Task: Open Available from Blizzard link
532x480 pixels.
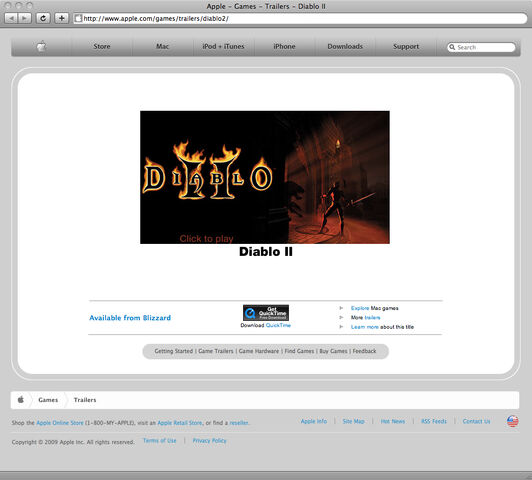Action: (130, 318)
